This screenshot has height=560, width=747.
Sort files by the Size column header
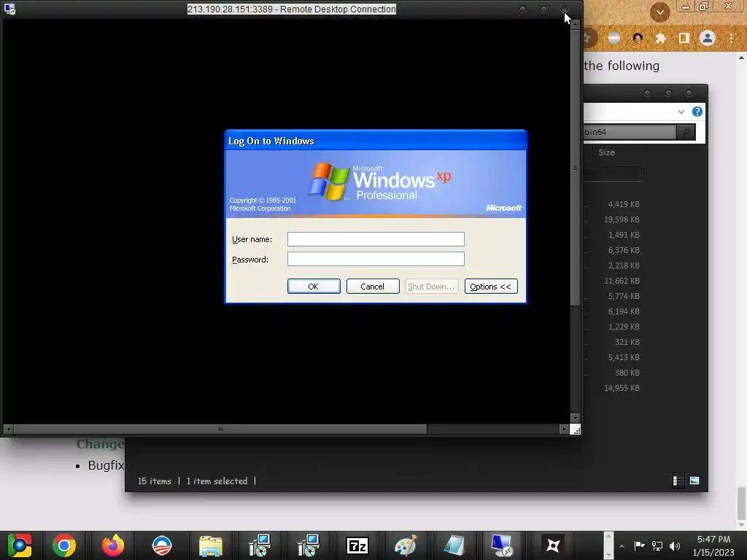(606, 152)
